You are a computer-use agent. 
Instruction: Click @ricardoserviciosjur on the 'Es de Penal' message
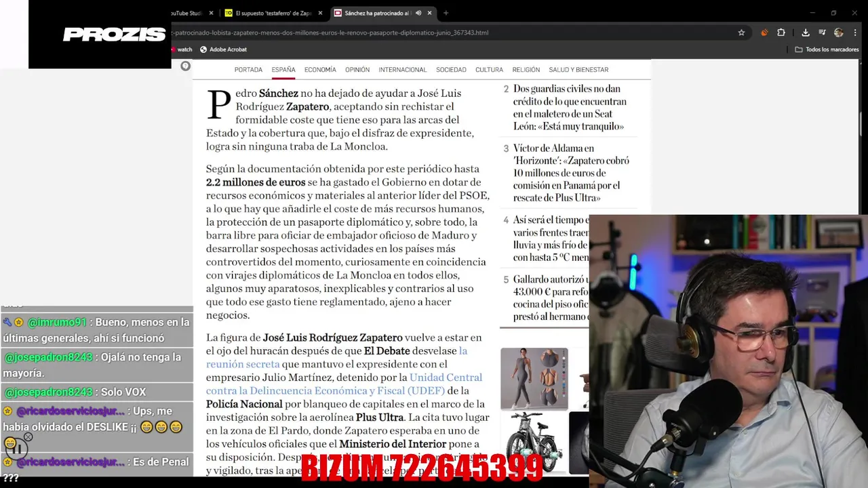pyautogui.click(x=70, y=462)
